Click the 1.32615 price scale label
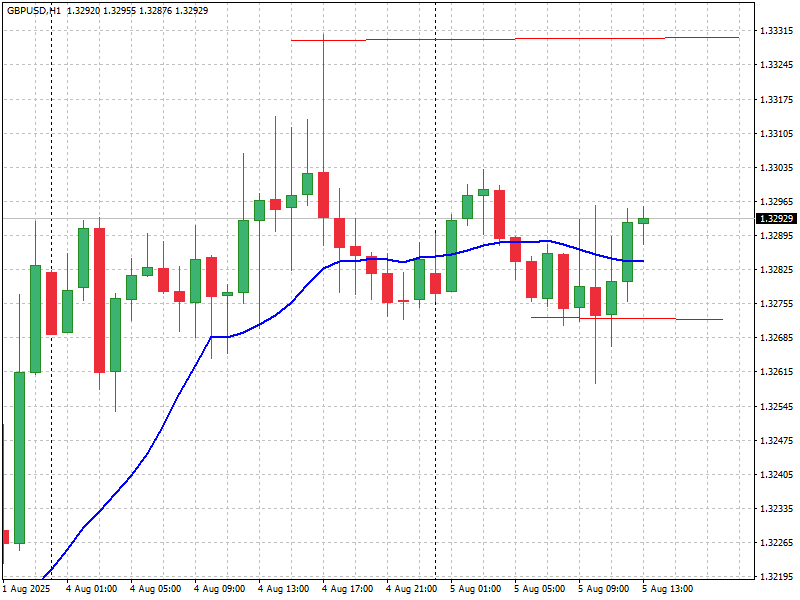 click(777, 372)
